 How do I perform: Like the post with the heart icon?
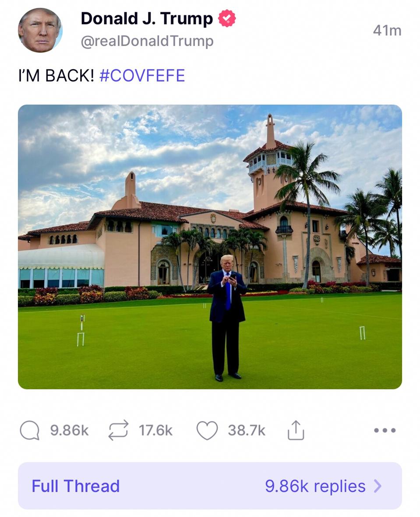click(x=207, y=430)
